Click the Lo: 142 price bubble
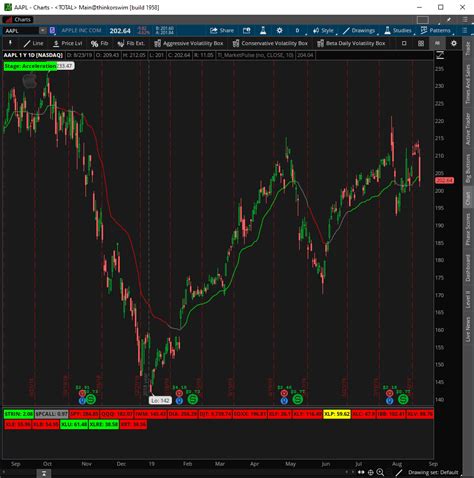The image size is (474, 478). (x=160, y=400)
